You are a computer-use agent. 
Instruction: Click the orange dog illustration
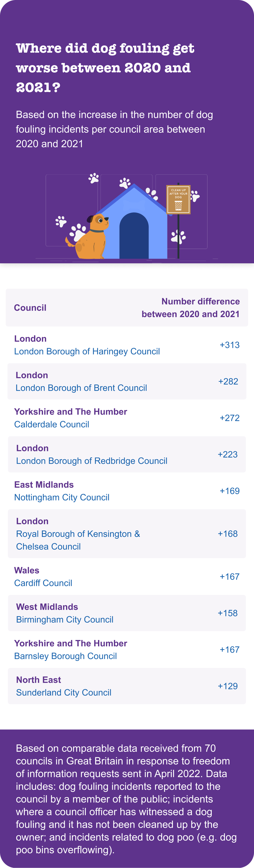click(x=88, y=236)
